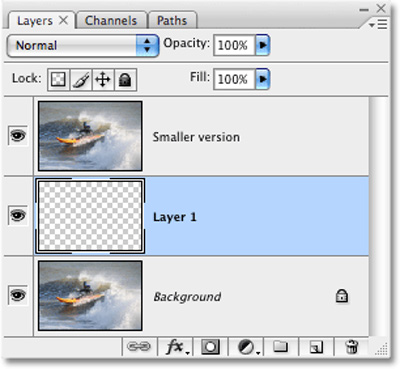Open the layer style fx menu
This screenshot has width=400, height=369.
pos(176,347)
